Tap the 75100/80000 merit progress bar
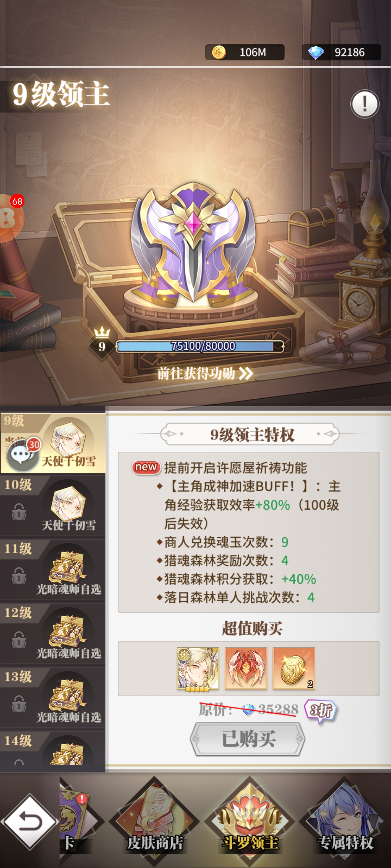This screenshot has height=868, width=391. coord(200,346)
